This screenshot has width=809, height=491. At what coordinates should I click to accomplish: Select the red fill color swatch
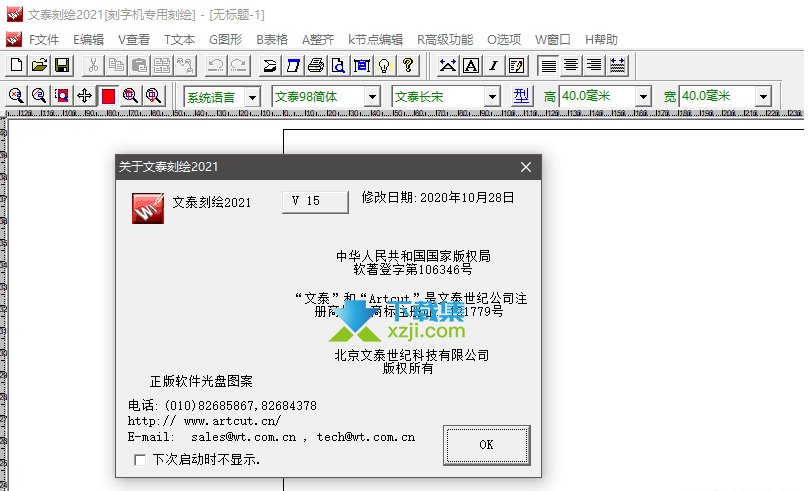point(108,95)
